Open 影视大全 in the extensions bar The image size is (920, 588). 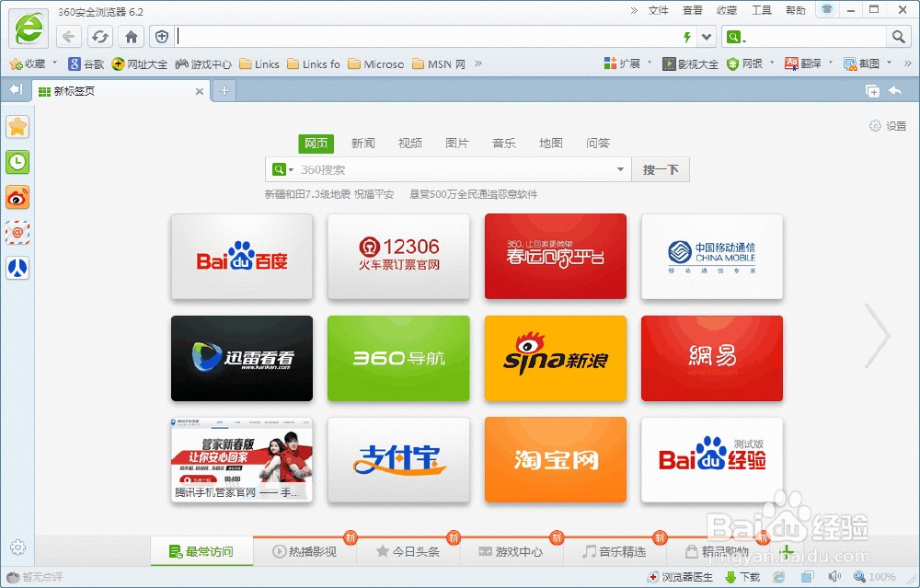pyautogui.click(x=690, y=64)
